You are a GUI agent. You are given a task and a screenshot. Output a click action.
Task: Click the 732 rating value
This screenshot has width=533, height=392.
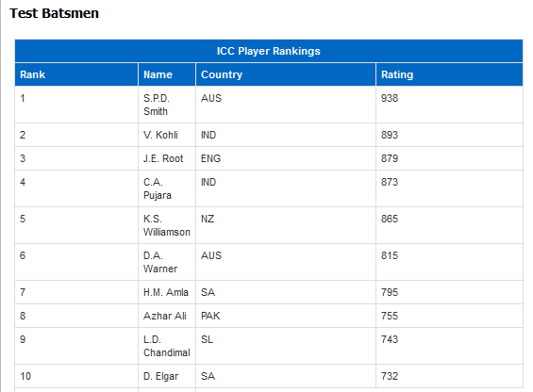[390, 376]
